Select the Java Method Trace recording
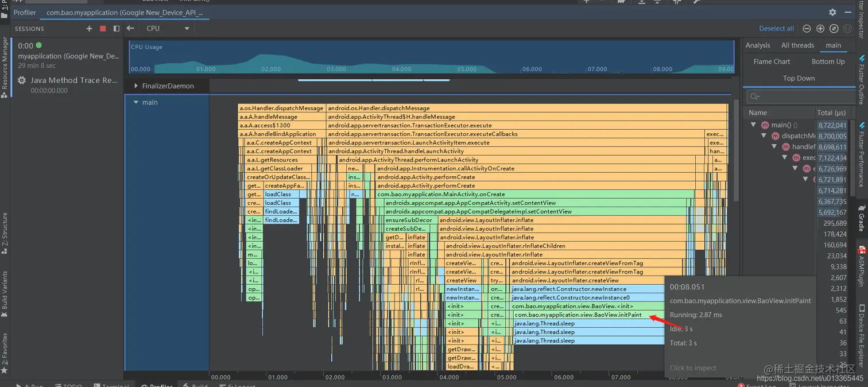 tap(68, 85)
